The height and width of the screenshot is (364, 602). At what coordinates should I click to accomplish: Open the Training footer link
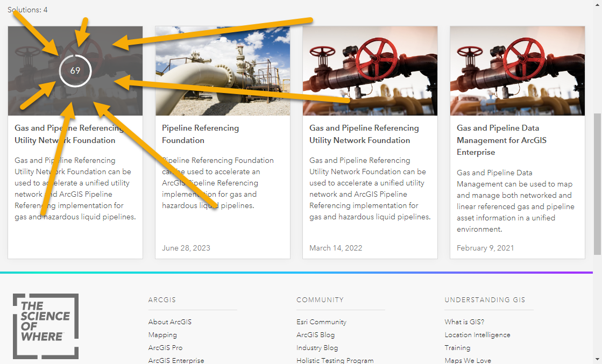(x=457, y=347)
